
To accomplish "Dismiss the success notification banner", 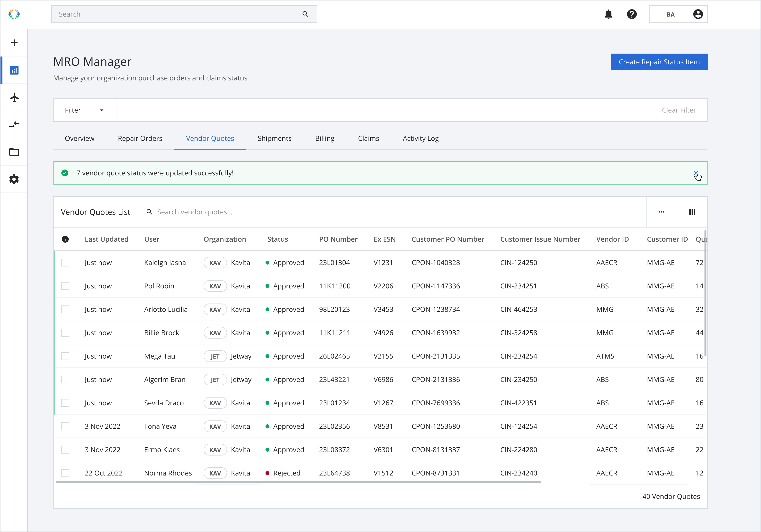I will [x=696, y=173].
